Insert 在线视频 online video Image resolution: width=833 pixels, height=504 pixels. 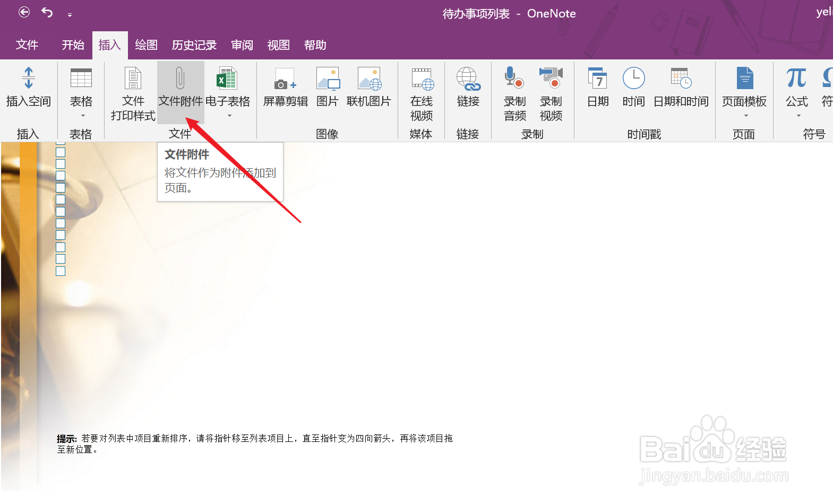pos(422,94)
